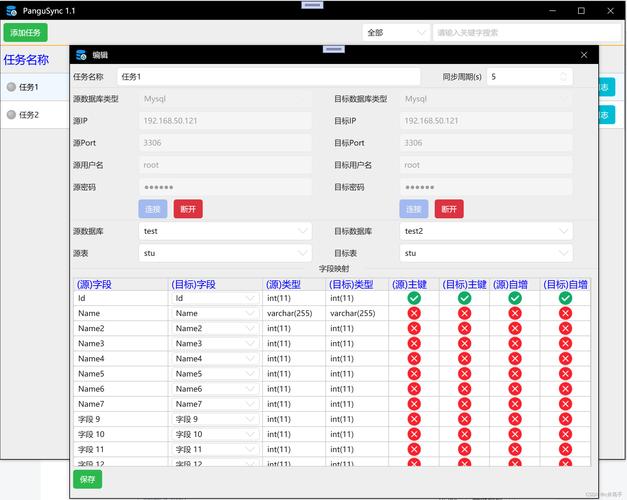Click the 保存 button

(88, 479)
